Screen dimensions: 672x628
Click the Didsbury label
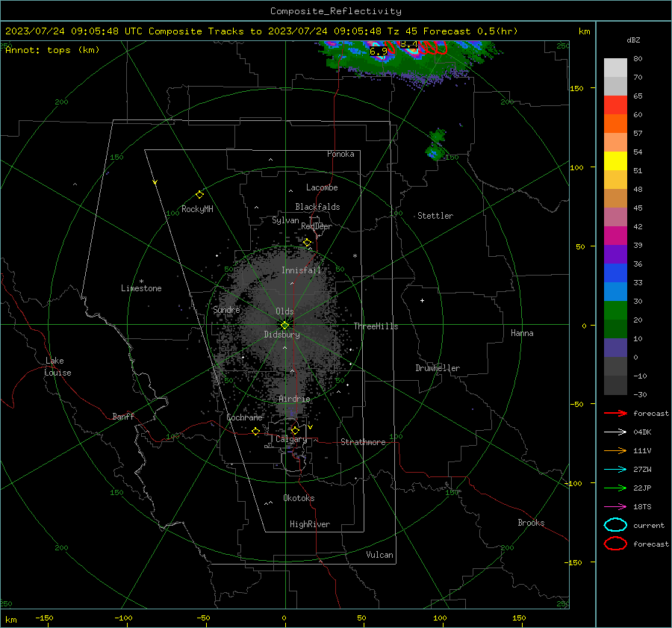[281, 335]
